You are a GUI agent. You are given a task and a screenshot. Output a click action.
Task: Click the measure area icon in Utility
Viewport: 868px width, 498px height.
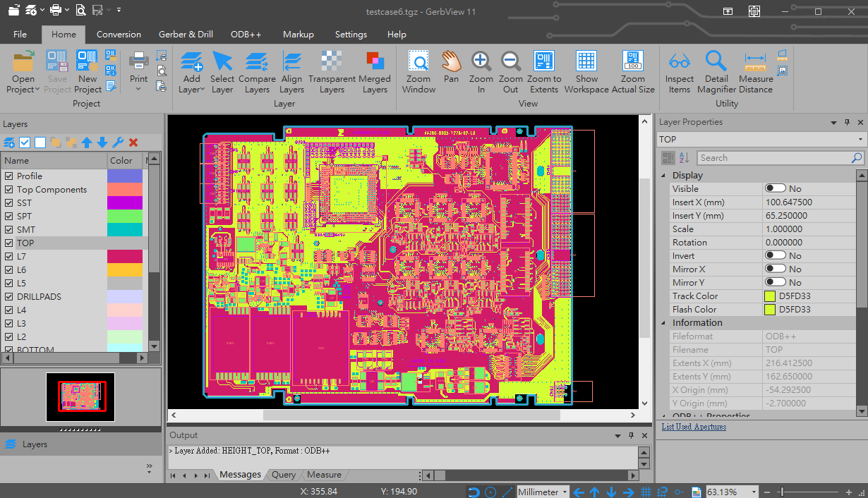[782, 54]
